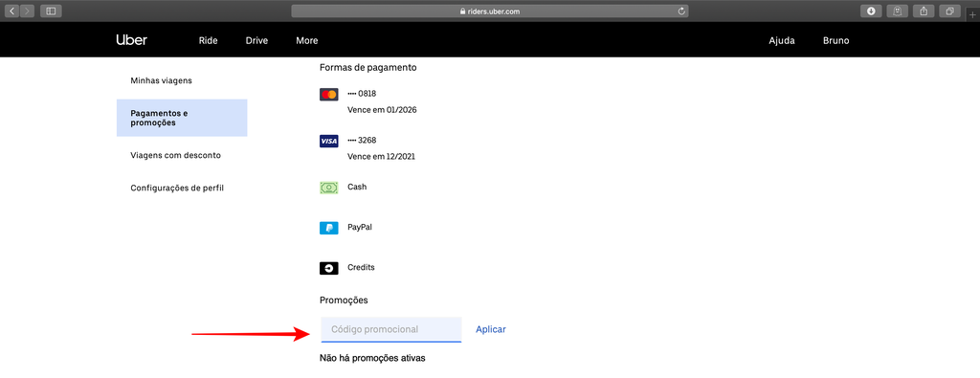Click the Safari share icon
The height and width of the screenshot is (378, 980).
(924, 11)
